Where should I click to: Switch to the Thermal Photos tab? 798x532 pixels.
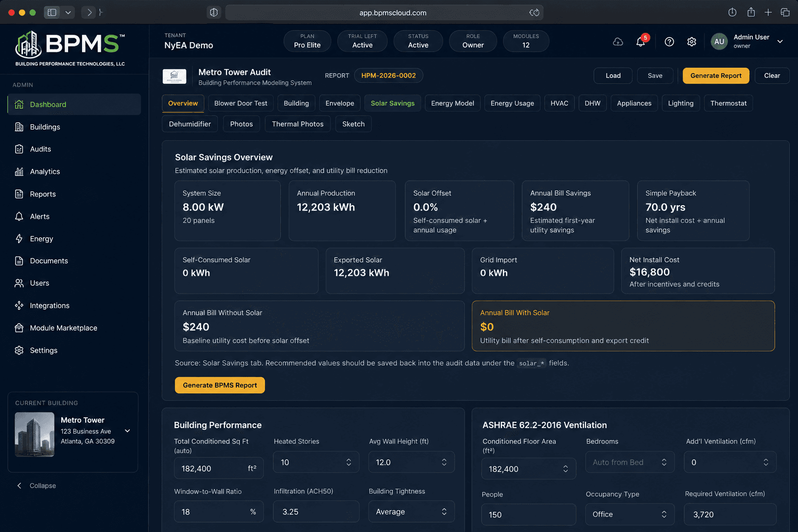298,124
